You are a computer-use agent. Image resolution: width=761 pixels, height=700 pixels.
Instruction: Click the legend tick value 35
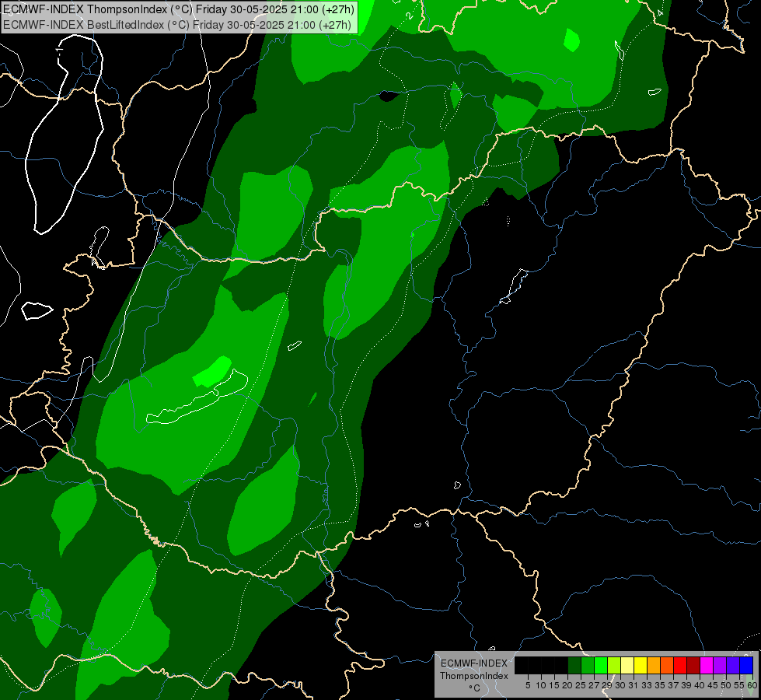[660, 685]
